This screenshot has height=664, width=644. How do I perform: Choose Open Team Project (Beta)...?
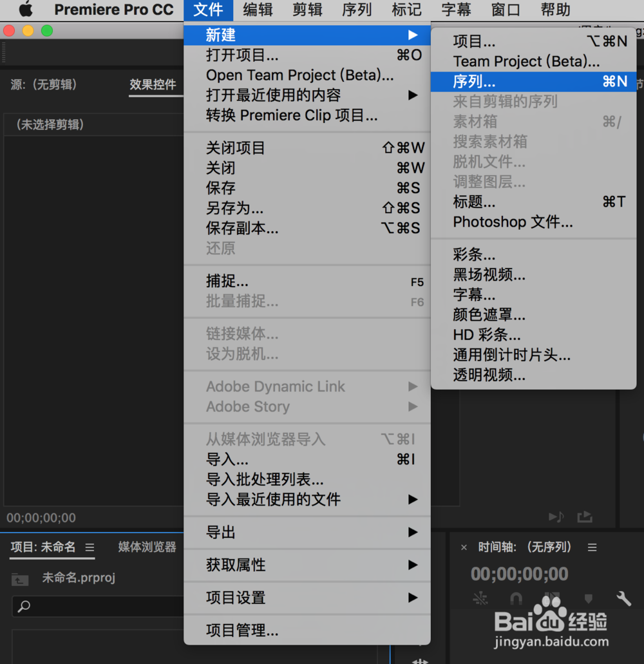307,75
